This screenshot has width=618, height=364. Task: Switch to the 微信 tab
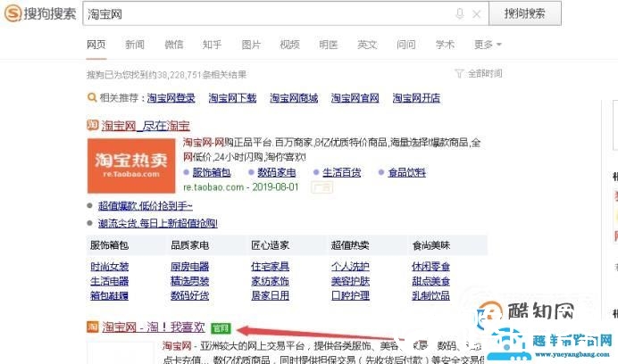[174, 45]
